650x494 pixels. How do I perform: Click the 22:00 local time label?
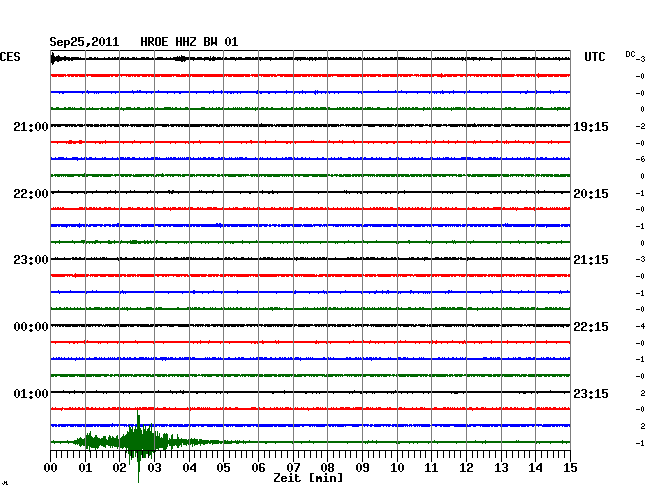(x=31, y=194)
